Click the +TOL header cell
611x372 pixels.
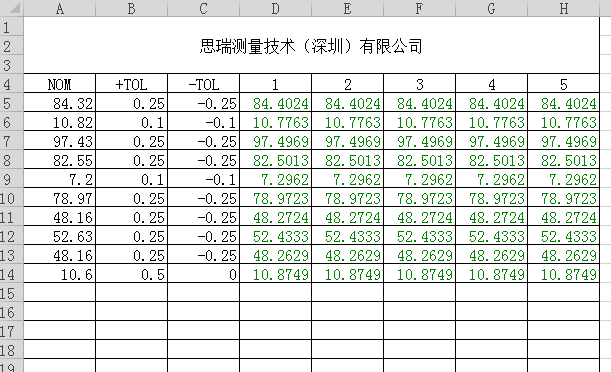pyautogui.click(x=132, y=84)
